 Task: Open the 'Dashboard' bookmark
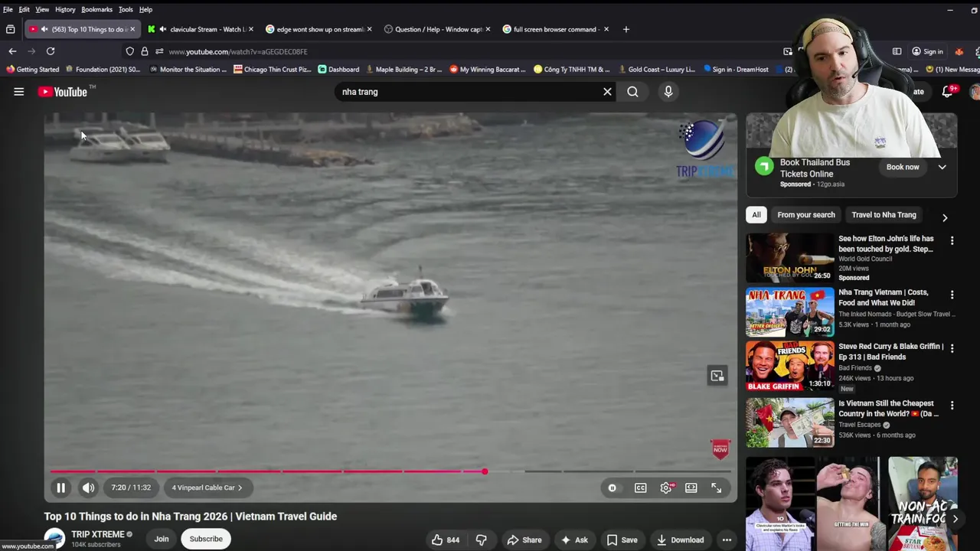(x=338, y=69)
